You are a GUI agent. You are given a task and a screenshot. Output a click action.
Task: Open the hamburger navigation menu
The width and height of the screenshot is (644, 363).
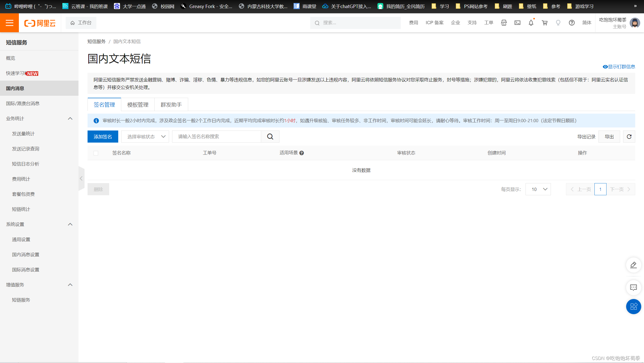[9, 23]
